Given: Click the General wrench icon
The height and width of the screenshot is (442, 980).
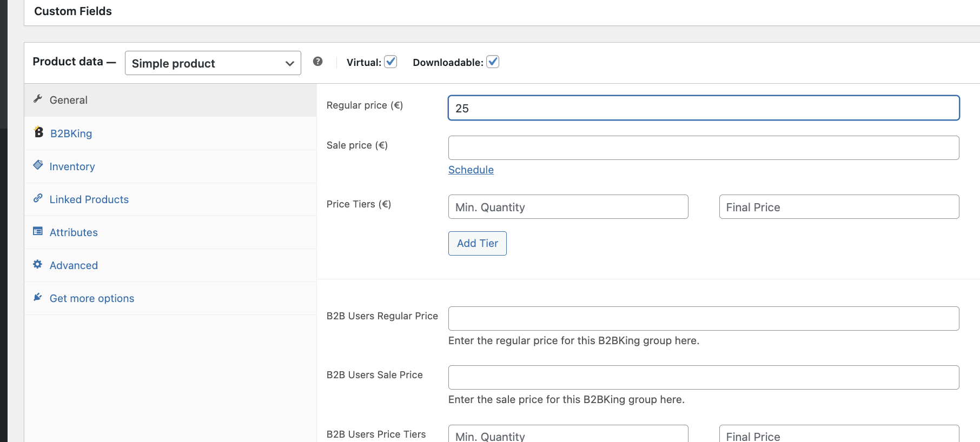Looking at the screenshot, I should [x=38, y=99].
